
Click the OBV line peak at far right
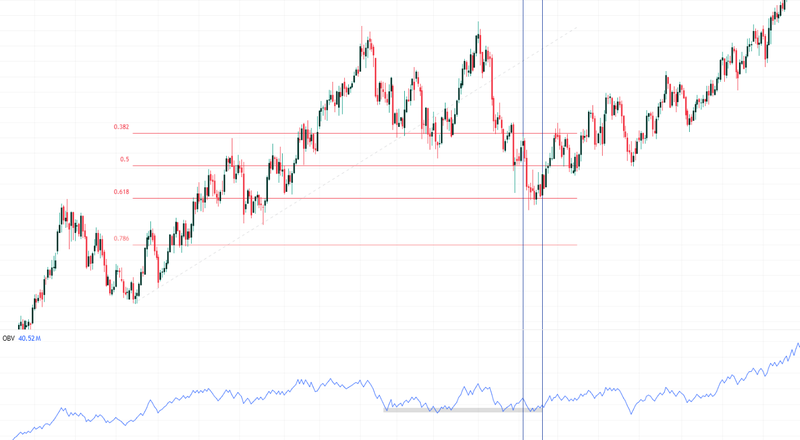(797, 344)
